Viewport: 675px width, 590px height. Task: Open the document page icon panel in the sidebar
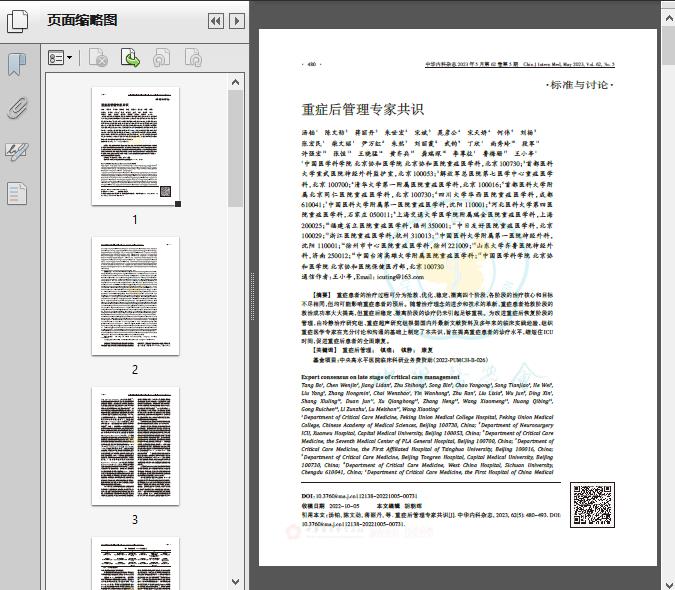coord(17,194)
